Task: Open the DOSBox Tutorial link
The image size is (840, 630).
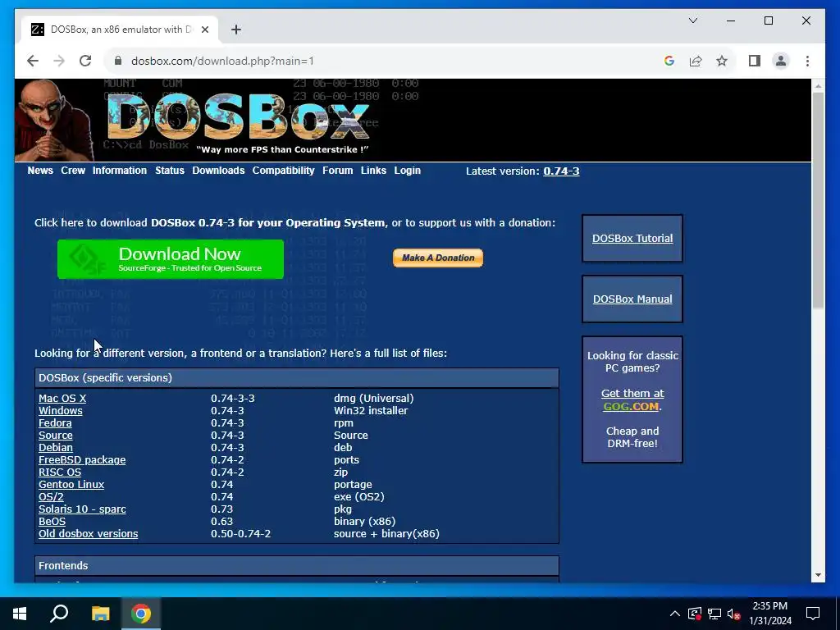Action: click(632, 239)
